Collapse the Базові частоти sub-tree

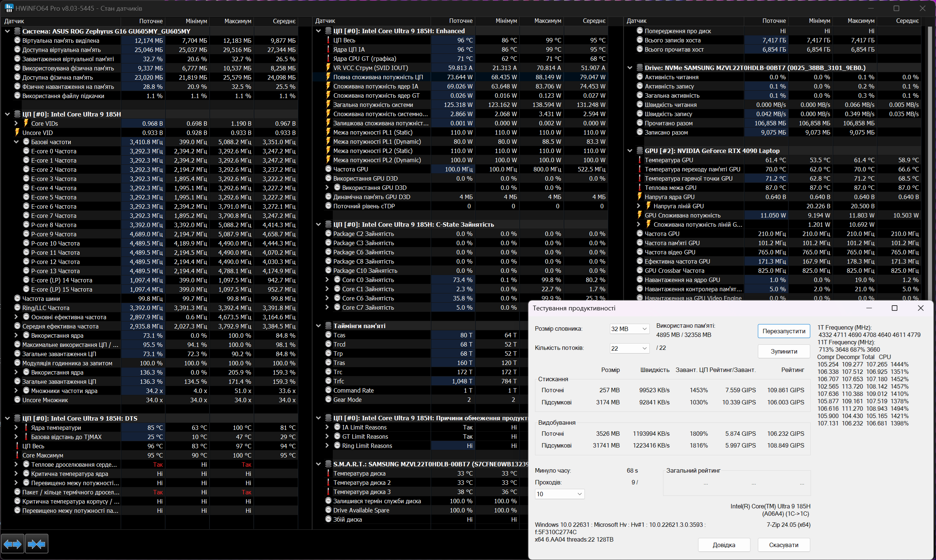pos(16,142)
